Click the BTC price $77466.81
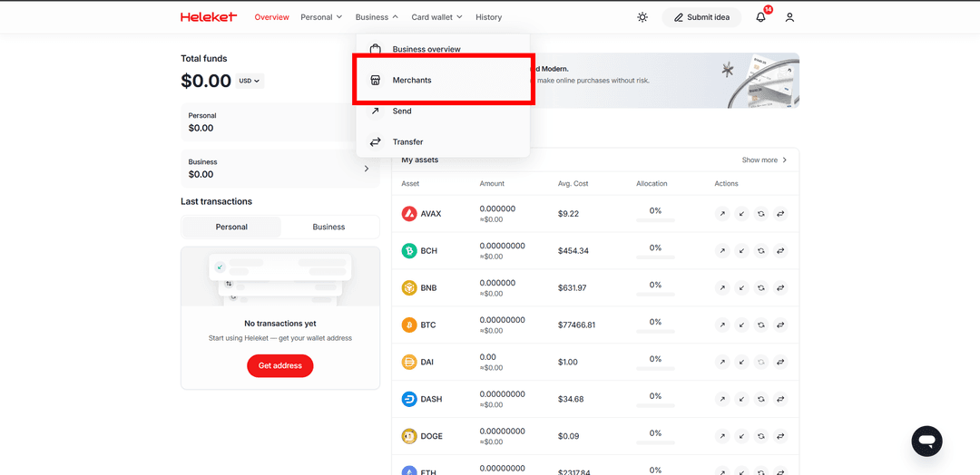This screenshot has width=980, height=475. pyautogui.click(x=578, y=325)
